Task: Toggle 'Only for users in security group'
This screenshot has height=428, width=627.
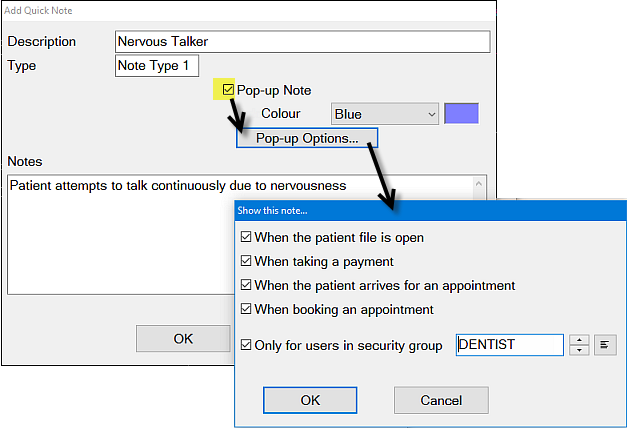Action: (x=246, y=345)
